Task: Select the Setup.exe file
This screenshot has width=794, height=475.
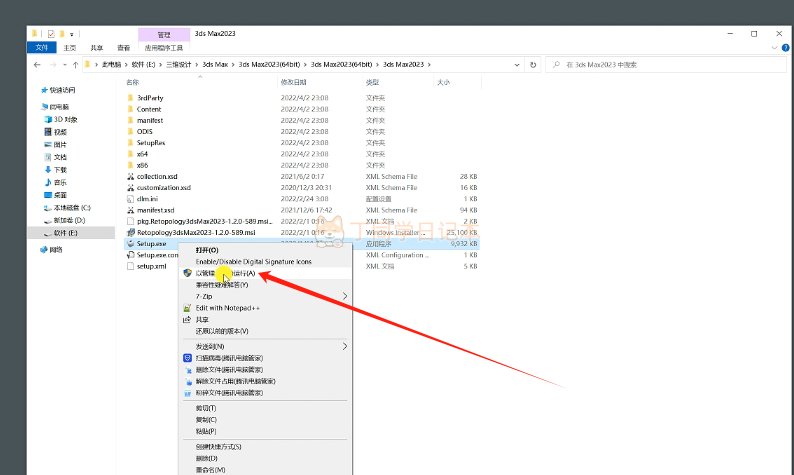Action: [x=151, y=243]
